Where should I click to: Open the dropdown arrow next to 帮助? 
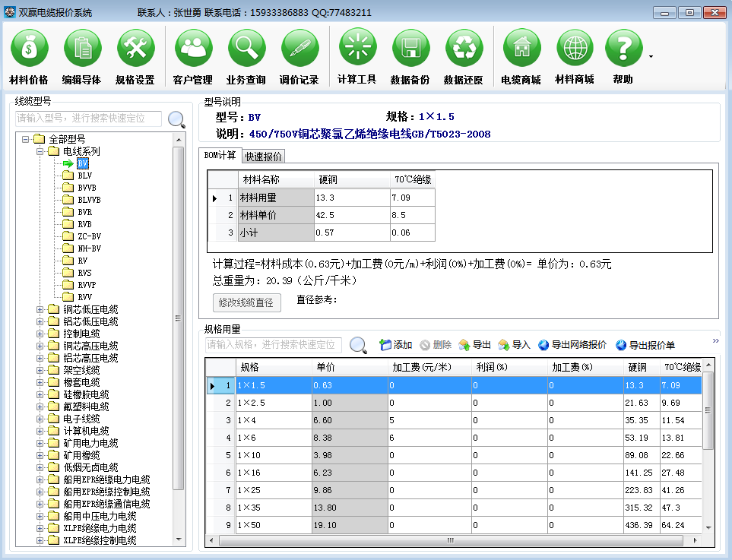point(651,56)
